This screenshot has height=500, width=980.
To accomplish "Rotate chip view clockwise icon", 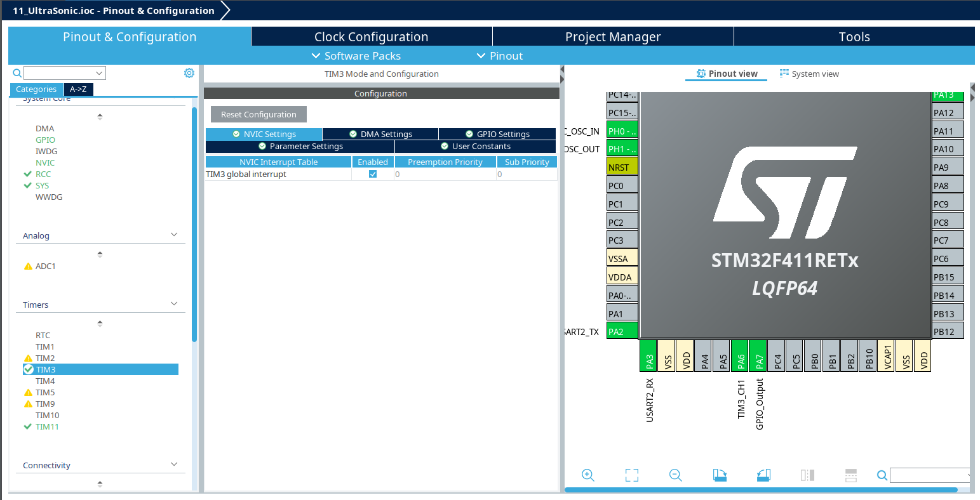I will tap(720, 475).
